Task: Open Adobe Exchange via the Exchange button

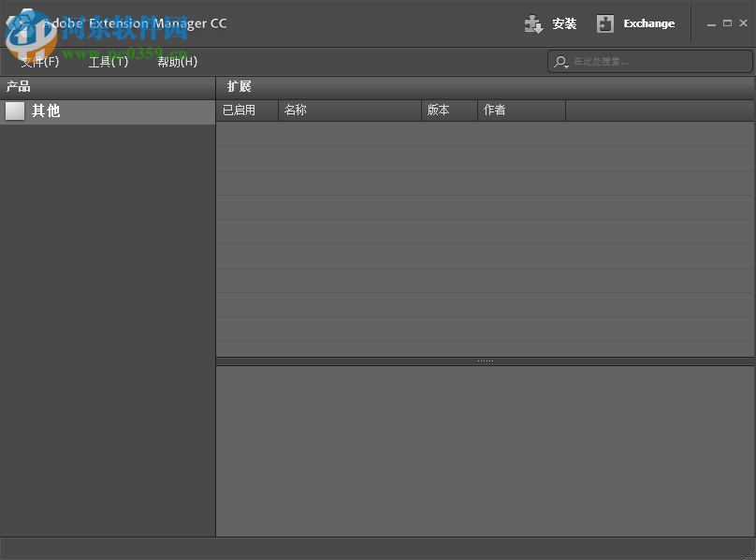Action: [648, 23]
